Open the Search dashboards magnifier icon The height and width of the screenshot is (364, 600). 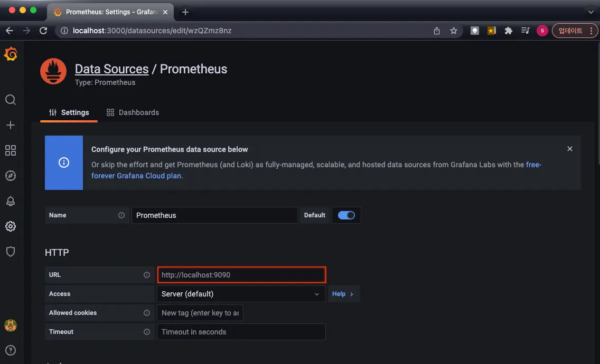[x=11, y=100]
